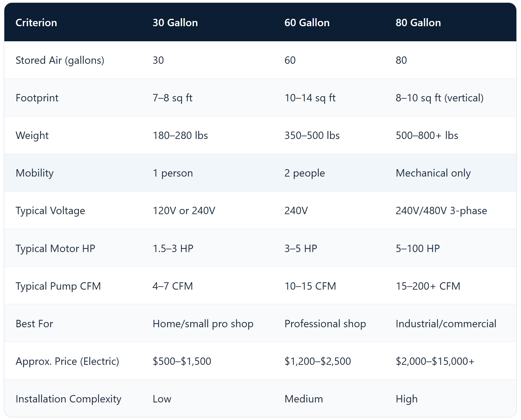Viewport: 521px width, 420px height.
Task: Click the '1.5–3 HP' cell
Action: point(173,249)
